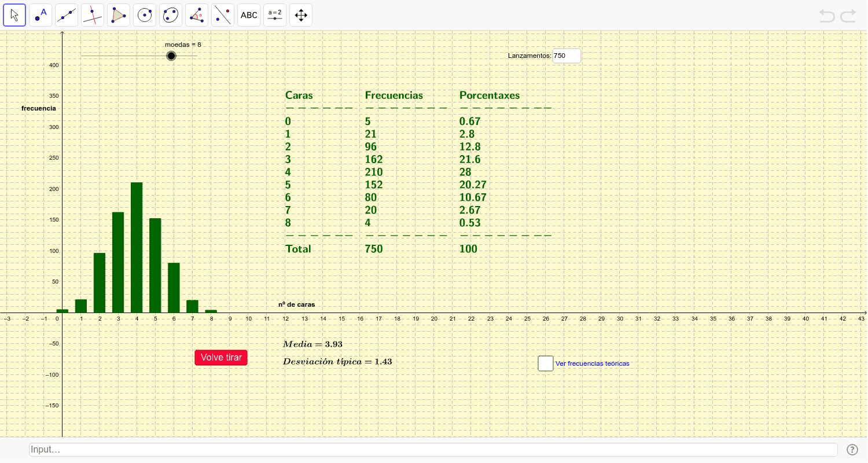Activate the Ellipse conic tool
The image size is (868, 463).
pyautogui.click(x=171, y=15)
